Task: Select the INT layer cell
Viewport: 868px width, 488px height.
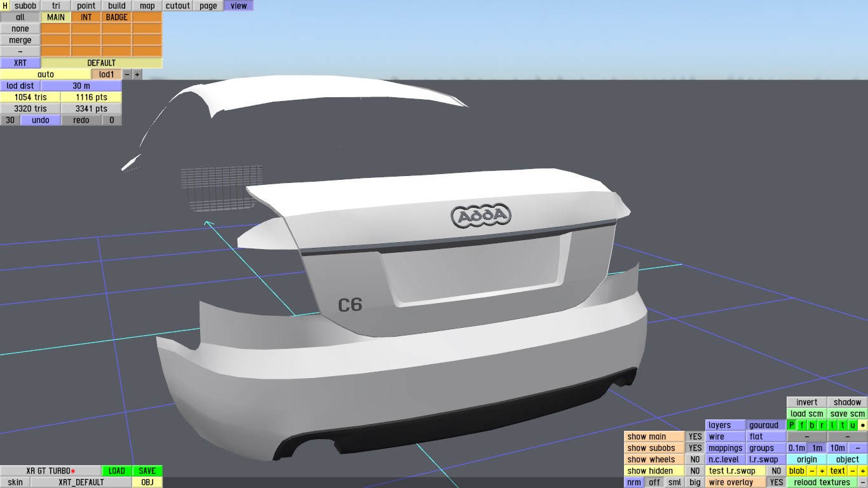Action: [86, 17]
